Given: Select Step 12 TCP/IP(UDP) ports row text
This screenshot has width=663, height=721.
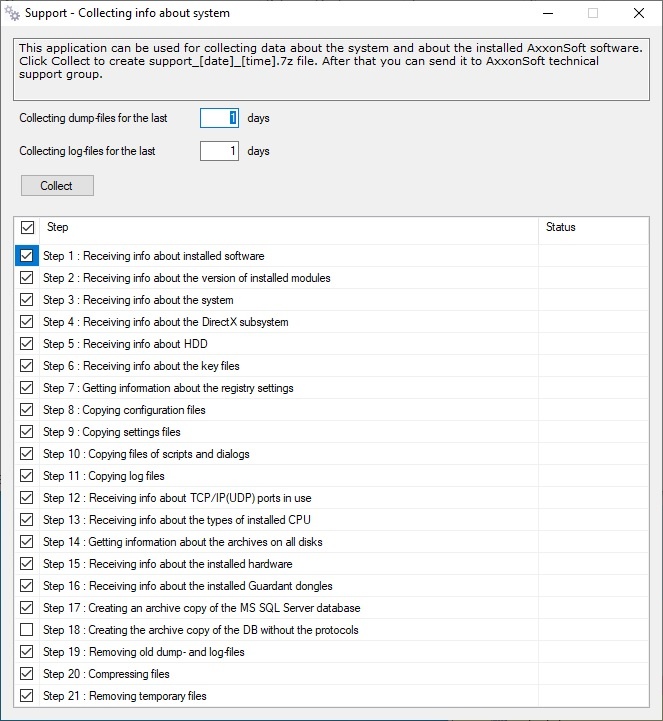Looking at the screenshot, I should pos(177,498).
